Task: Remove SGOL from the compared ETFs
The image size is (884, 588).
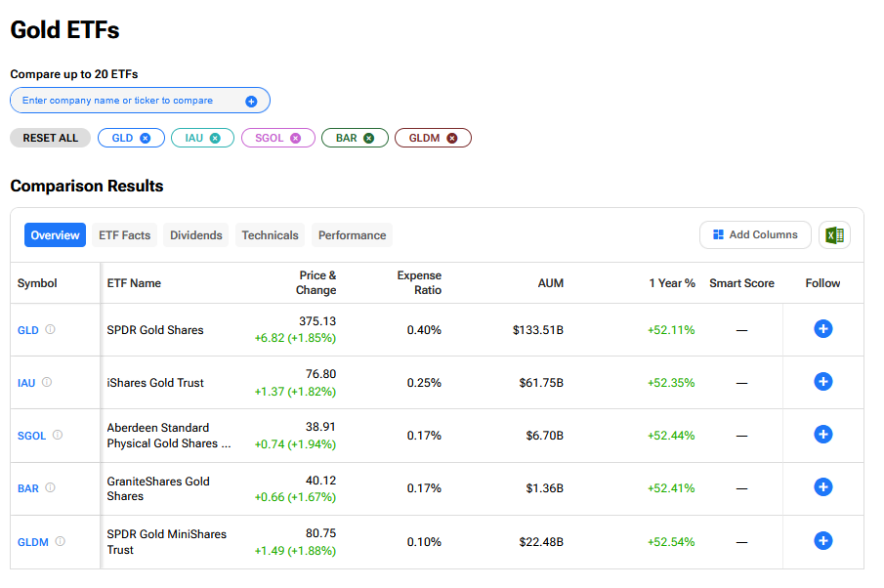Action: (x=296, y=139)
